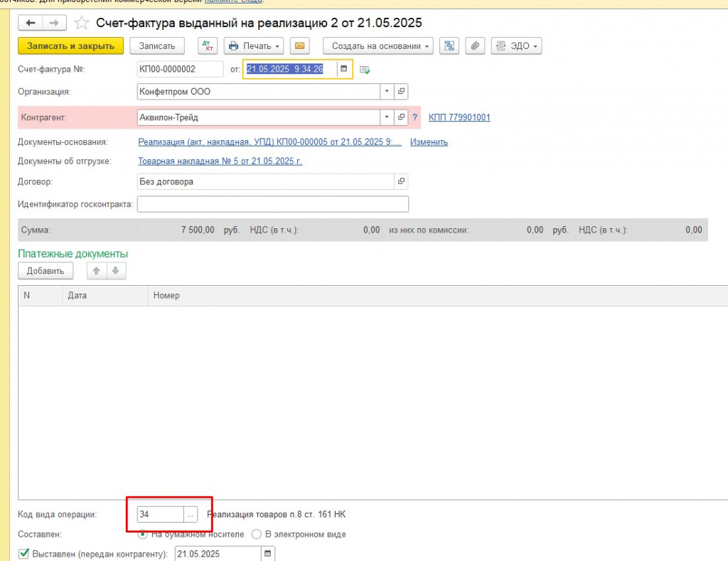Screen dimensions: 728x561
Task: Open the Печать dropdown menu
Action: tap(254, 46)
